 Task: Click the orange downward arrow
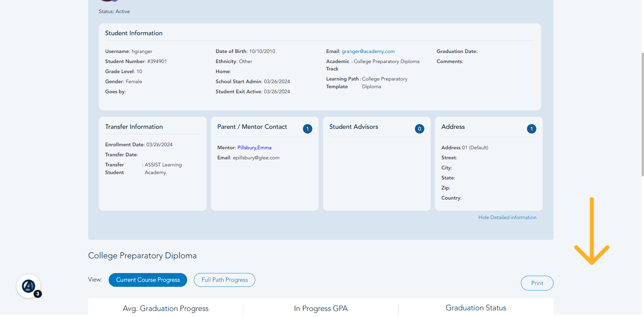pos(592,231)
